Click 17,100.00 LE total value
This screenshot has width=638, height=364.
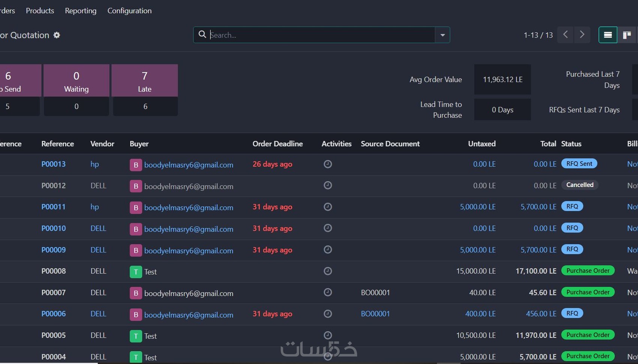click(536, 271)
